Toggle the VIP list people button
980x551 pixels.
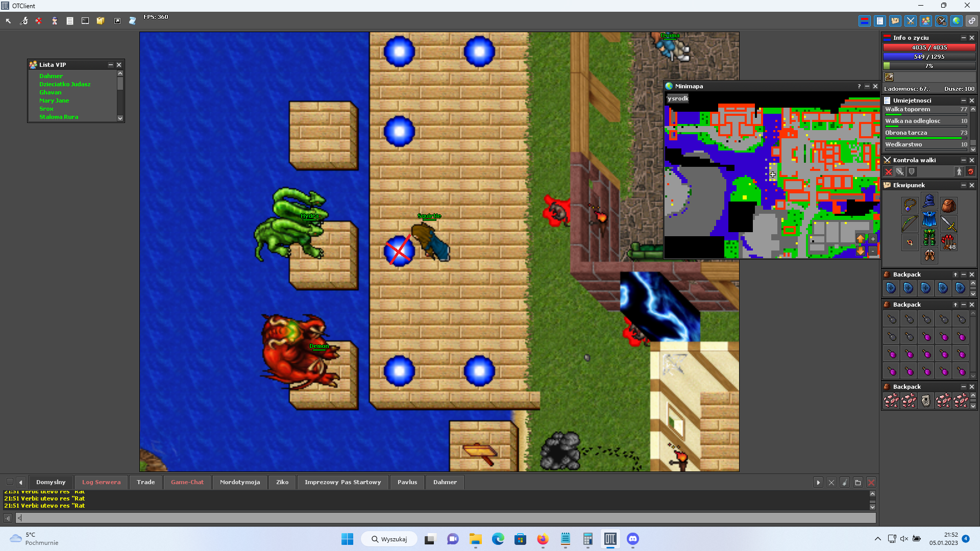point(925,21)
